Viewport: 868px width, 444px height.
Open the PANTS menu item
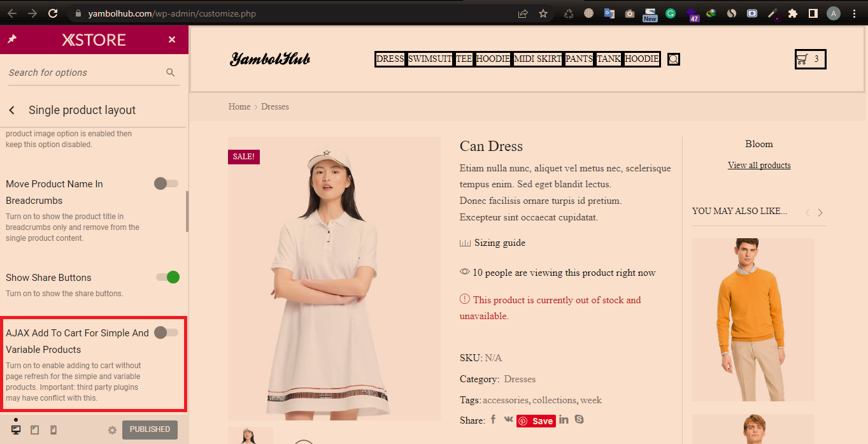(579, 59)
